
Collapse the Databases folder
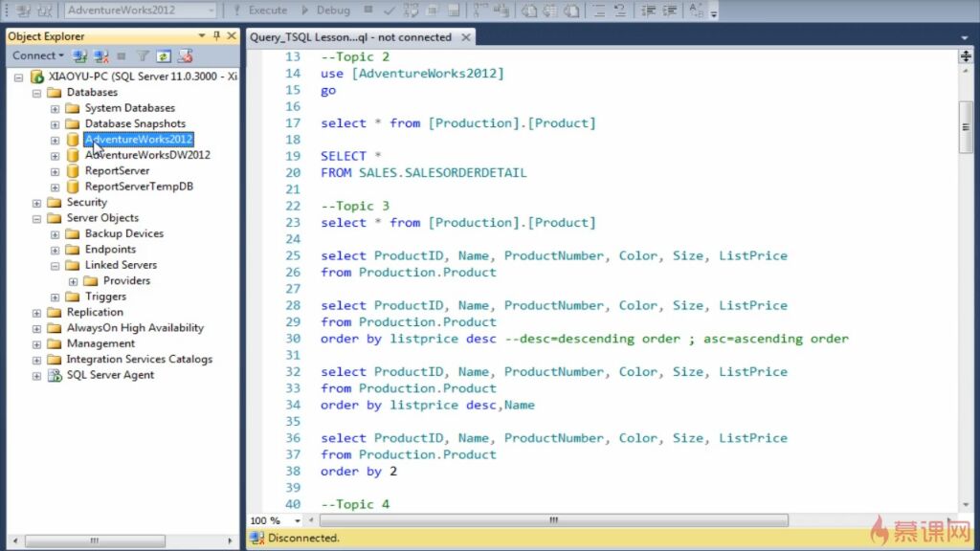coord(37,93)
